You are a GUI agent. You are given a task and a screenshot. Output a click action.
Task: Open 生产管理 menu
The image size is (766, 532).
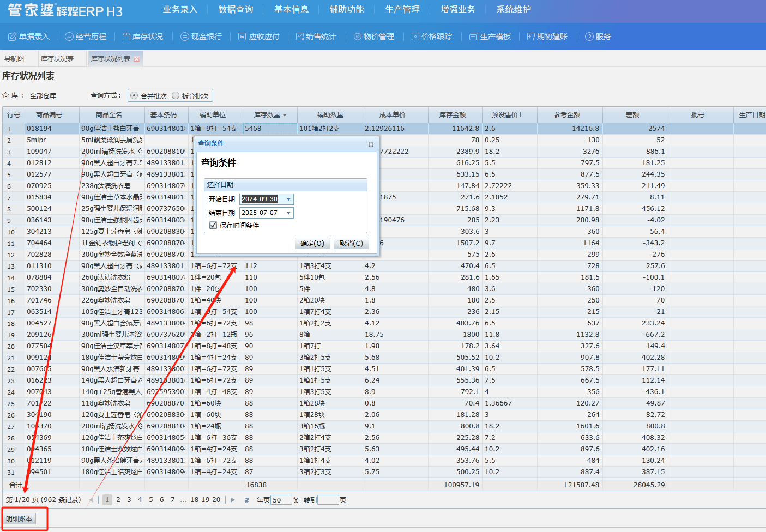[402, 9]
